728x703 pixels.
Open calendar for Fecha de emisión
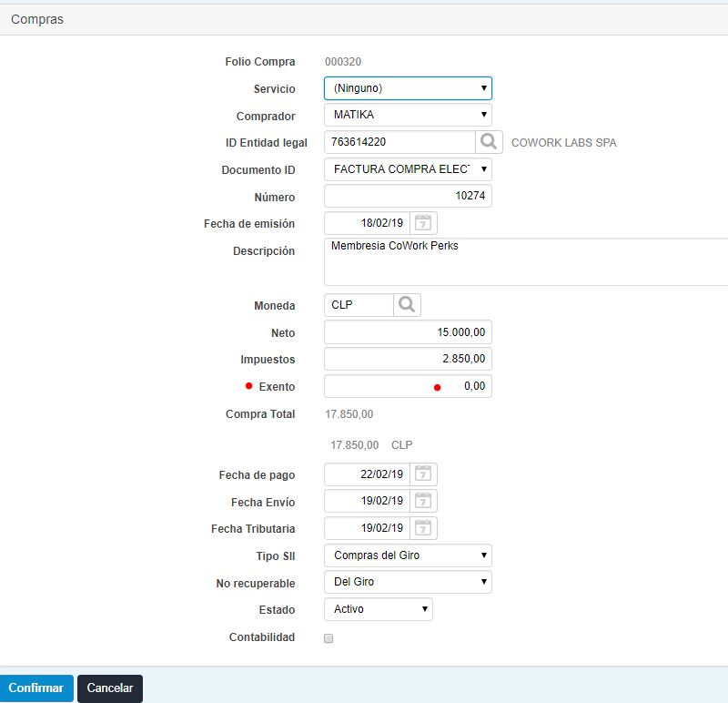(423, 223)
